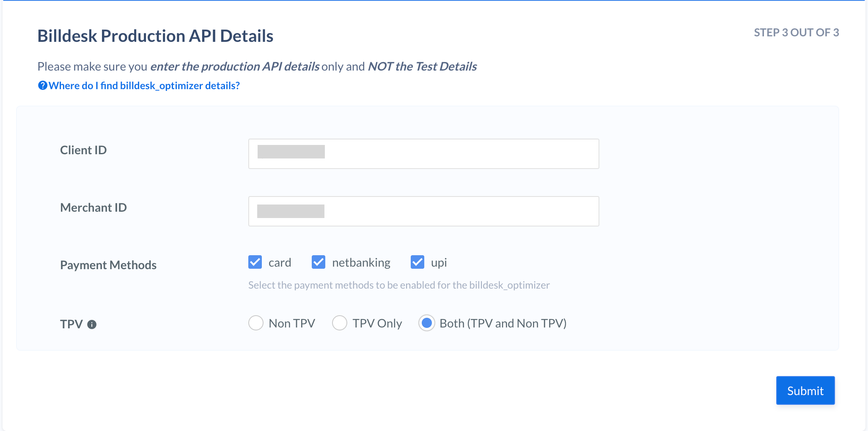Viewport: 868px width, 431px height.
Task: Open 'Where do I find billdesk_optimizer details?' link
Action: point(144,85)
